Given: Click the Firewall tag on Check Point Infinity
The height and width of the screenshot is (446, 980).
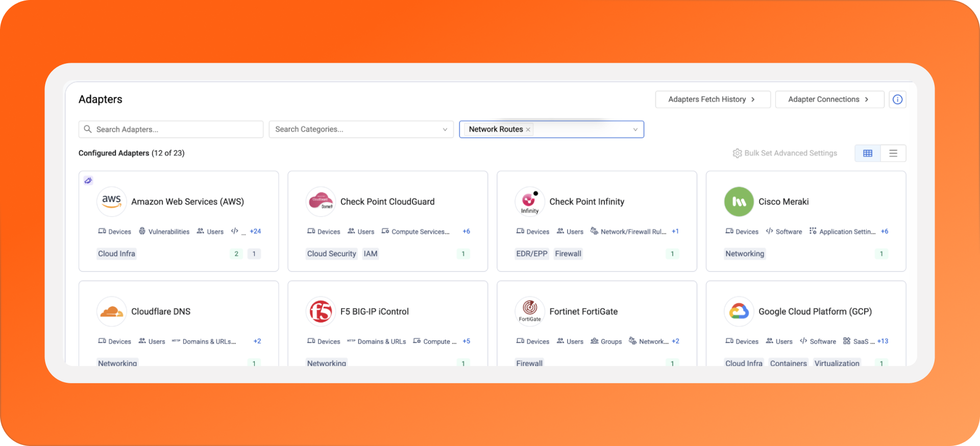Looking at the screenshot, I should click(568, 254).
